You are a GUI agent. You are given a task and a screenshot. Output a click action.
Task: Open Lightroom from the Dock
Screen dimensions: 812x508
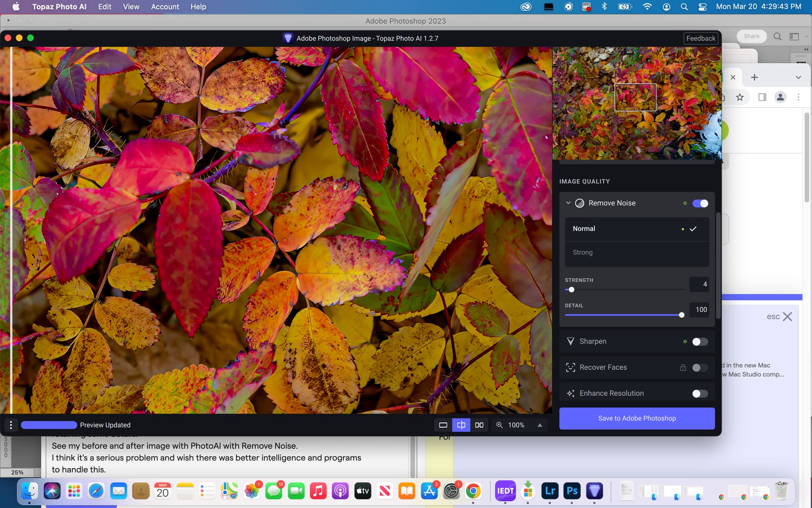click(x=550, y=491)
